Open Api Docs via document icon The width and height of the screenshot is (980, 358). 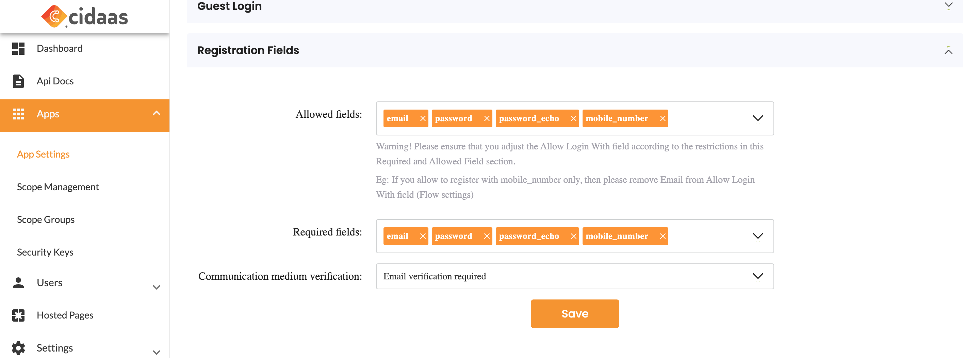[18, 81]
